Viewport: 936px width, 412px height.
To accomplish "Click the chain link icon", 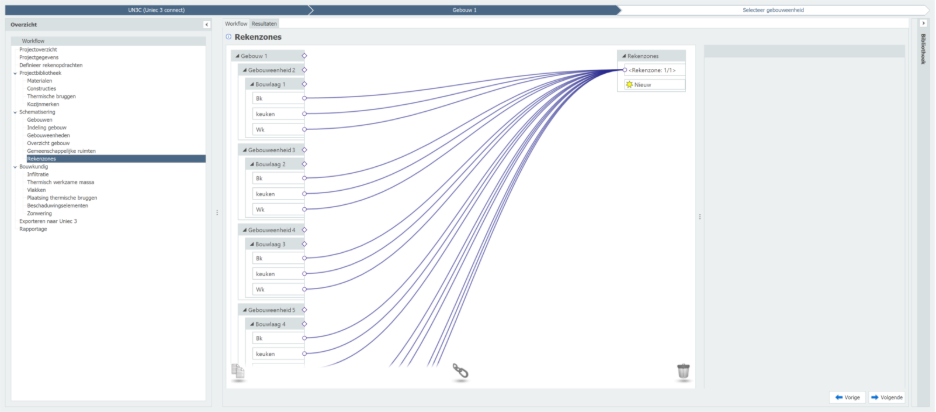I will [461, 372].
